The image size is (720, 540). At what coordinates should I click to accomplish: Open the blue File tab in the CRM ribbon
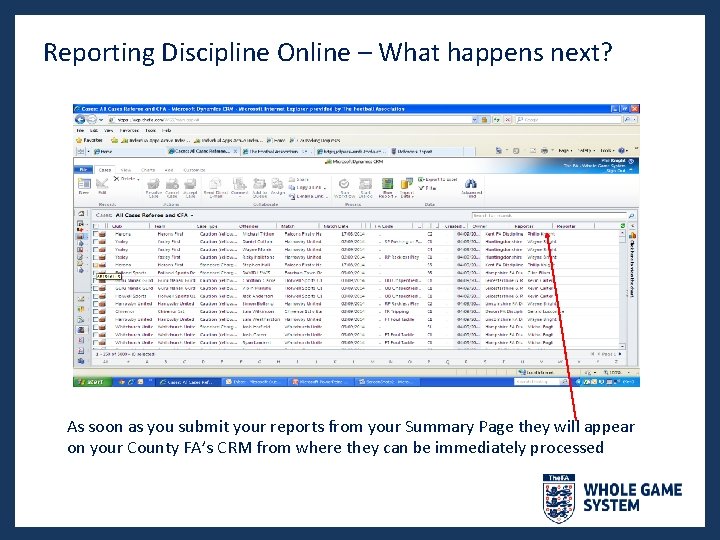(83, 169)
